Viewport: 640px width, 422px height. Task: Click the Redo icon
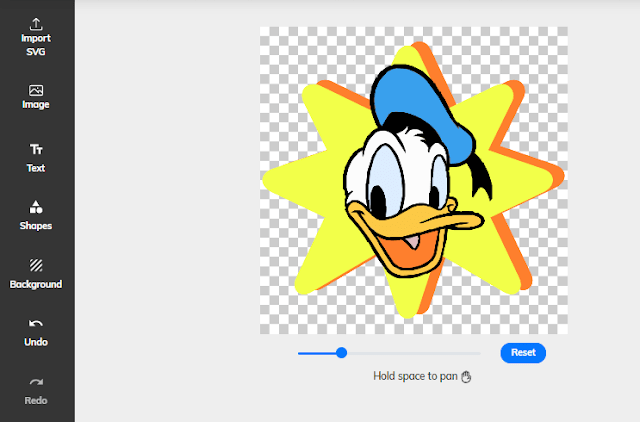point(36,382)
